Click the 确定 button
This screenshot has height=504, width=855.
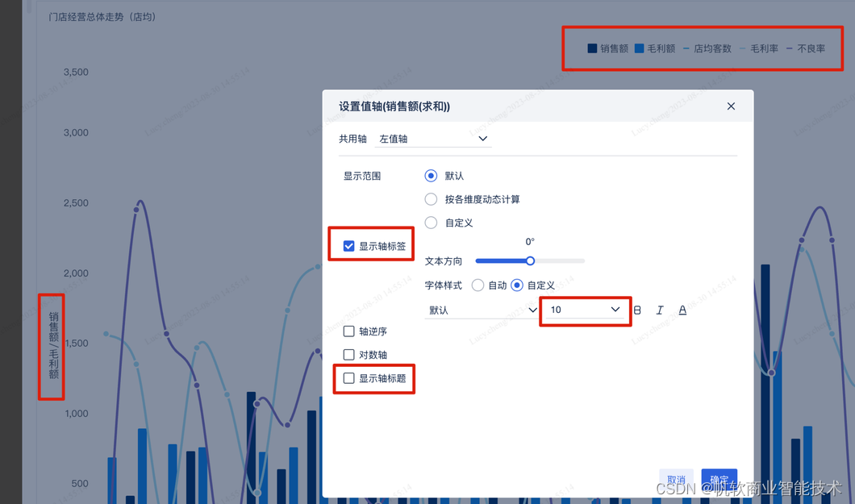pyautogui.click(x=719, y=480)
